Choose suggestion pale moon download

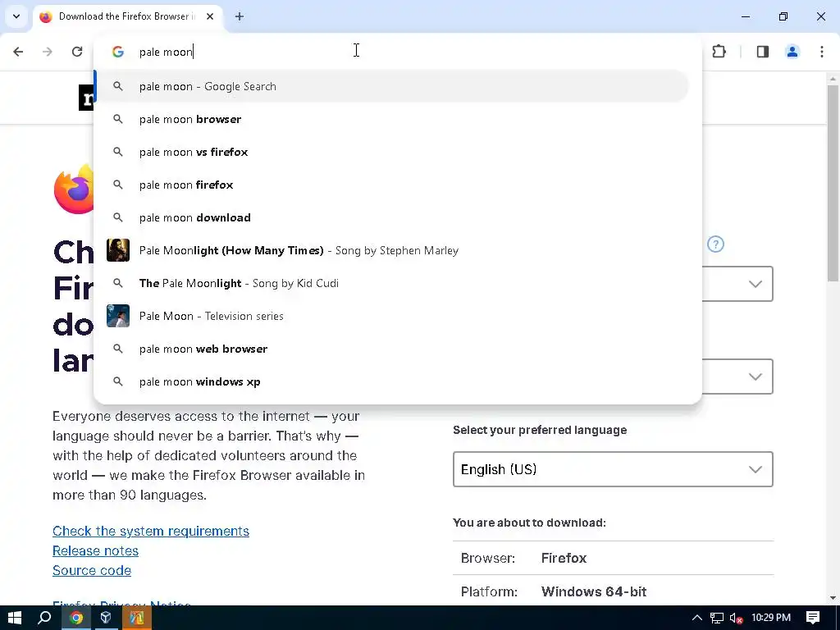tap(391, 217)
